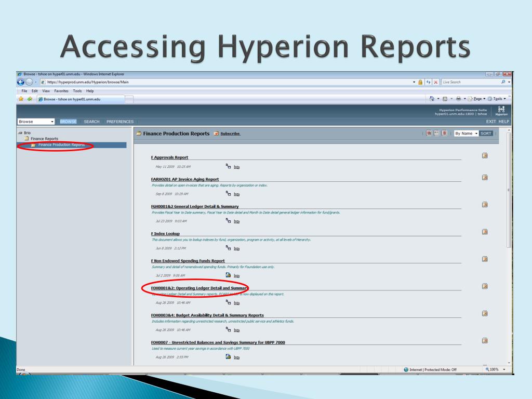The width and height of the screenshot is (532, 399).
Task: Open the Page toolbar menu
Action: [476, 99]
